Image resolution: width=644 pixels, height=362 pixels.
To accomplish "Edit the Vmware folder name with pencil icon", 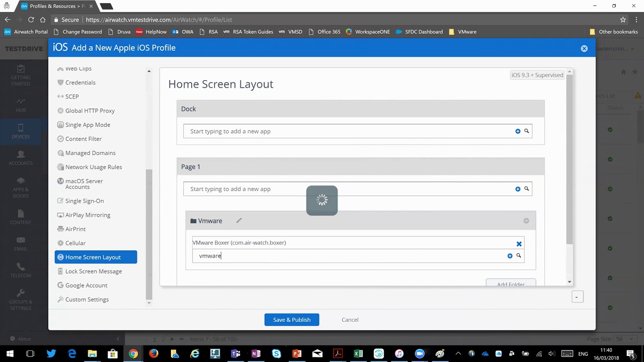I will tap(239, 221).
